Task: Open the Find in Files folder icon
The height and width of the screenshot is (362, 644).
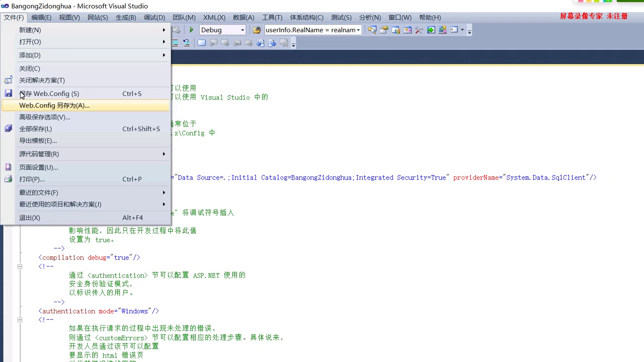Action: pyautogui.click(x=257, y=30)
